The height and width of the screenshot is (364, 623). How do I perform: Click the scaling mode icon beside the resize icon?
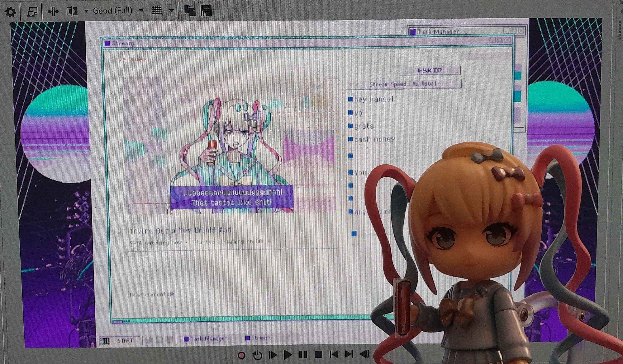[x=72, y=12]
